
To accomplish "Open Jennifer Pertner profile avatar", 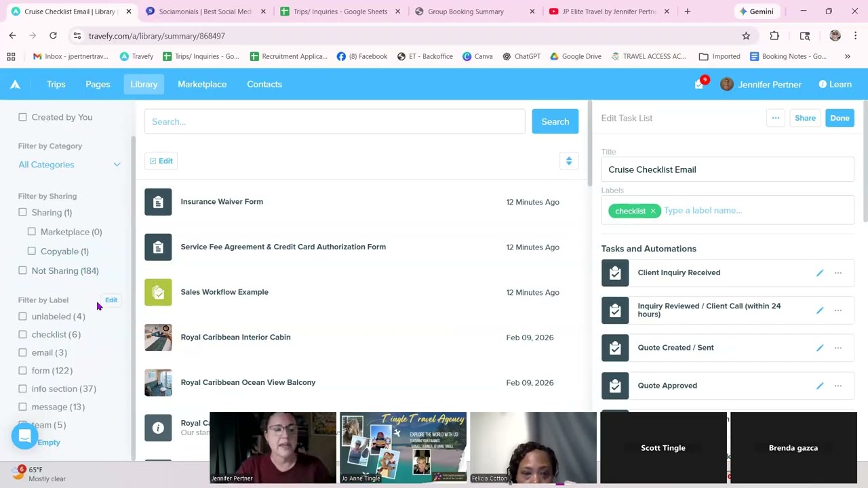I will coord(727,84).
